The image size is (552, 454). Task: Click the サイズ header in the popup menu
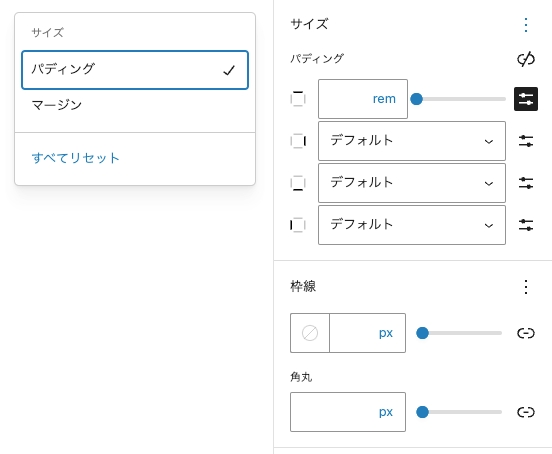click(48, 32)
